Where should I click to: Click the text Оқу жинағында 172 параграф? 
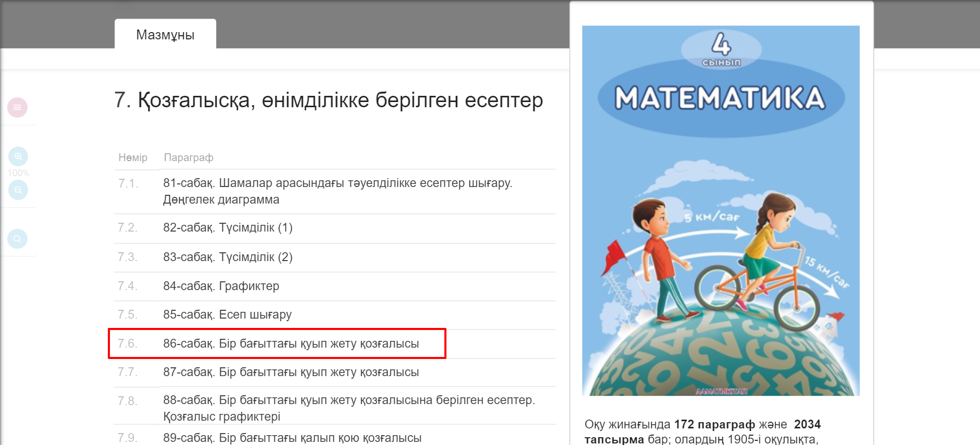pos(670,424)
